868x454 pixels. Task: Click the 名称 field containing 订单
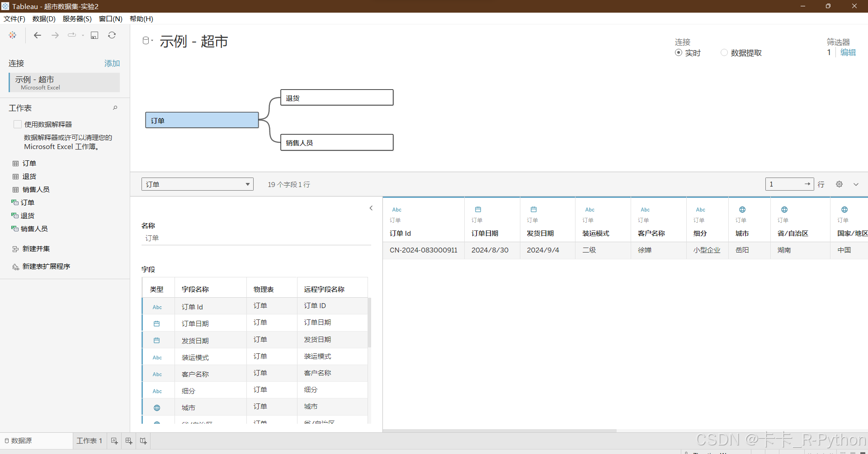(x=256, y=238)
